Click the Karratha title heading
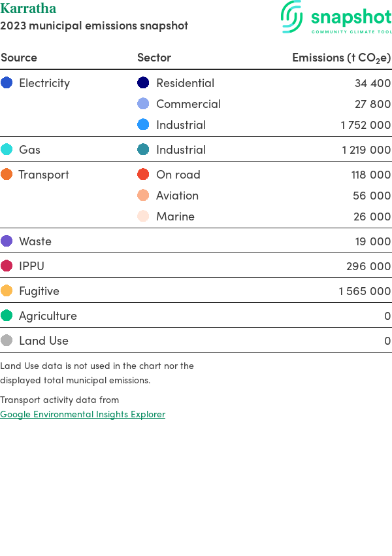 pyautogui.click(x=28, y=9)
